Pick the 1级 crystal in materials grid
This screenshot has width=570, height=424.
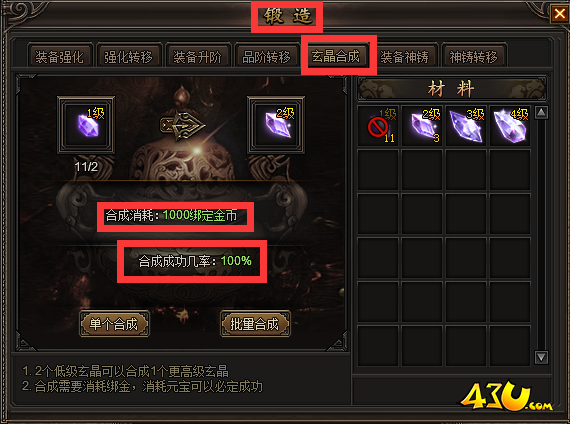[x=378, y=126]
